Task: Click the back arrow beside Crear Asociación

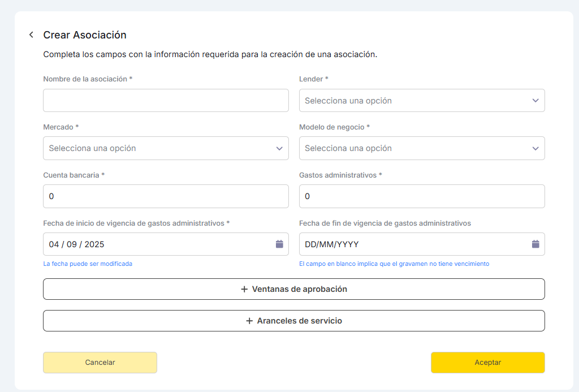Action: pyautogui.click(x=31, y=35)
